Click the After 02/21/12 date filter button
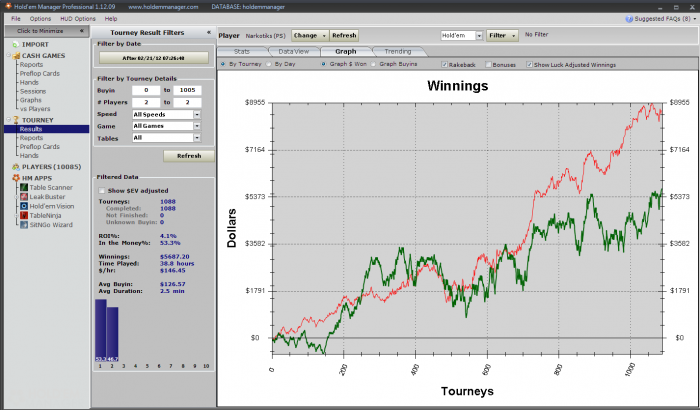This screenshot has width=700, height=410. 154,58
